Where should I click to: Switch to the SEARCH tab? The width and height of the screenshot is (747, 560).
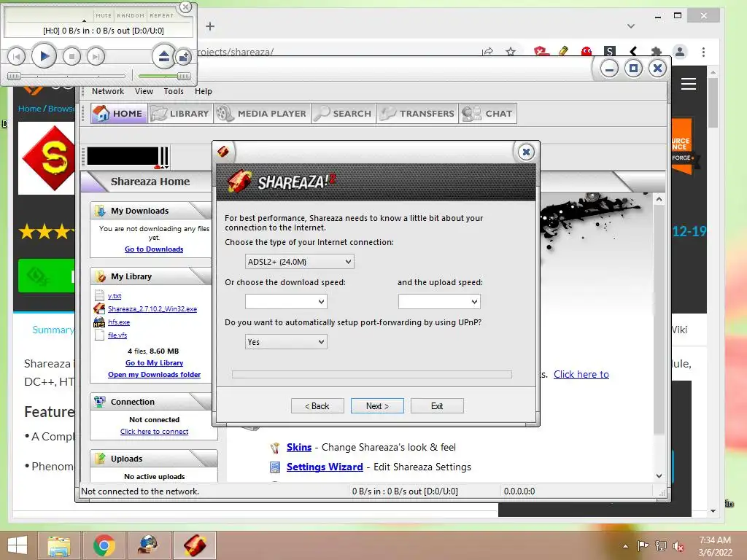pyautogui.click(x=344, y=113)
